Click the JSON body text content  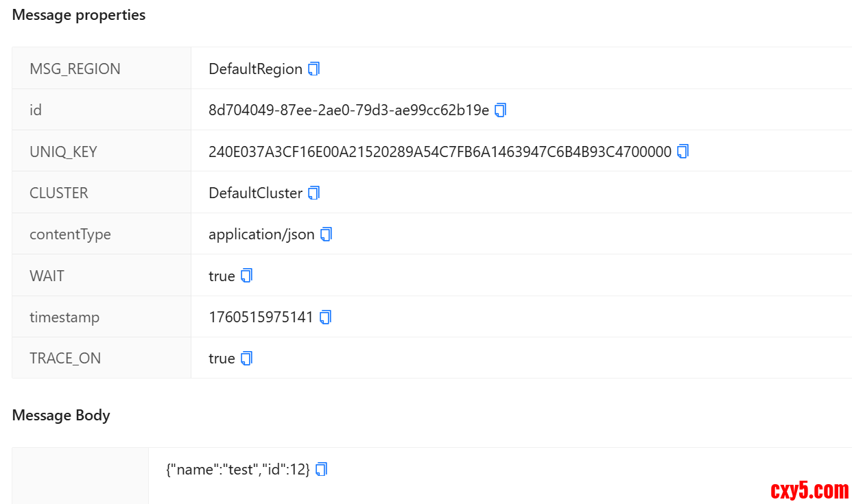click(x=238, y=470)
